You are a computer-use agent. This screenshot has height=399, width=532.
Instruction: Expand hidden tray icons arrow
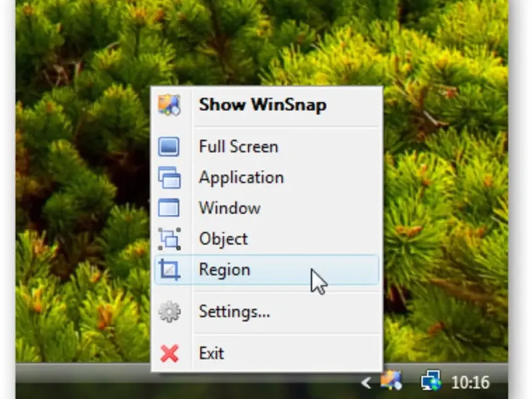click(366, 383)
